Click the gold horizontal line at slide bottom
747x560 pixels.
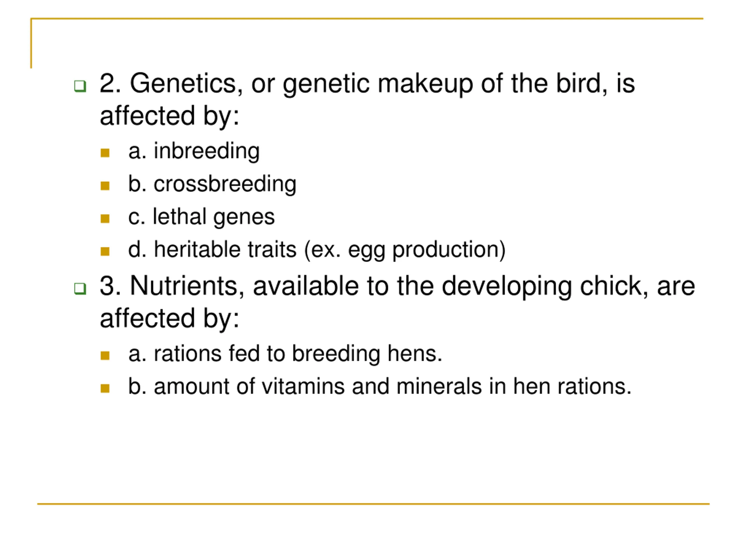[x=373, y=504]
